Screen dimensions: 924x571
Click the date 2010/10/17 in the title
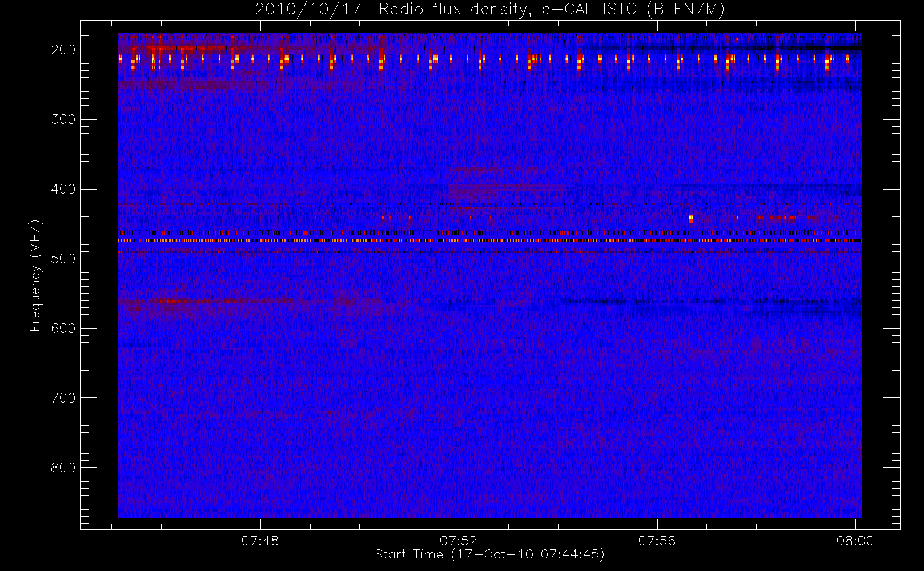pyautogui.click(x=308, y=10)
